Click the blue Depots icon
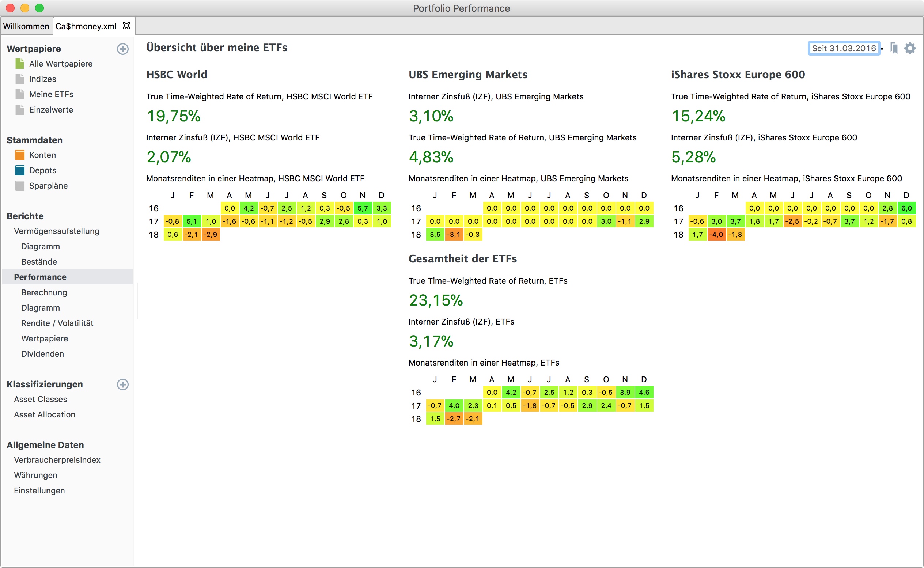 [x=19, y=170]
